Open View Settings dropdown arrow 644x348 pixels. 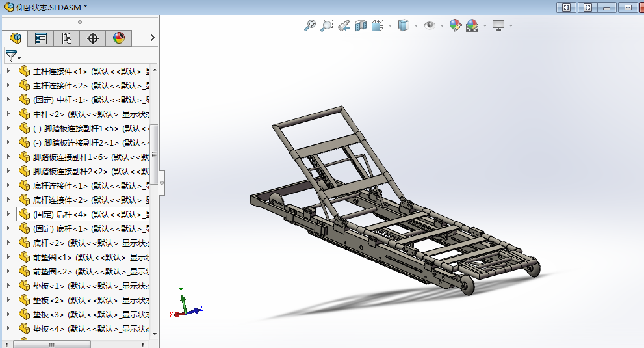[x=511, y=26]
